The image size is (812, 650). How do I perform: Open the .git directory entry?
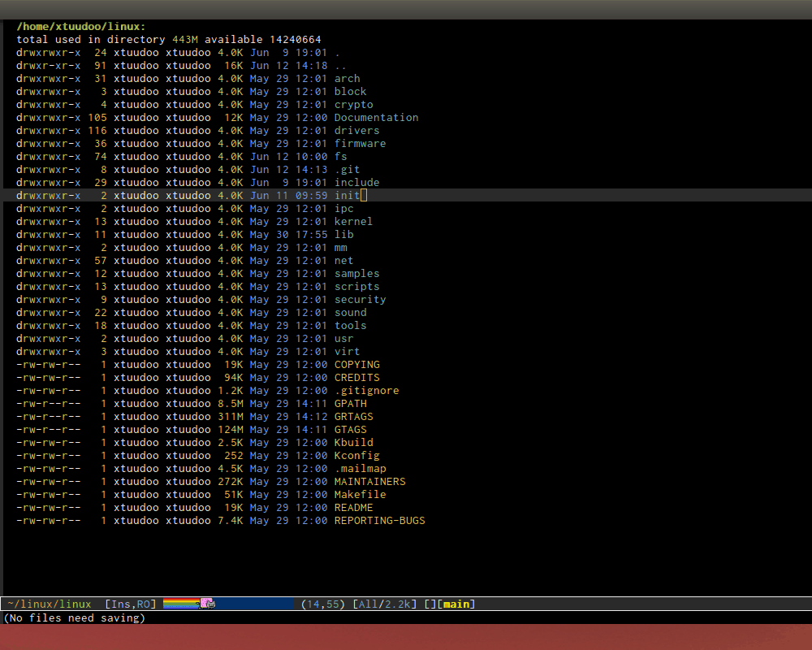tap(347, 170)
